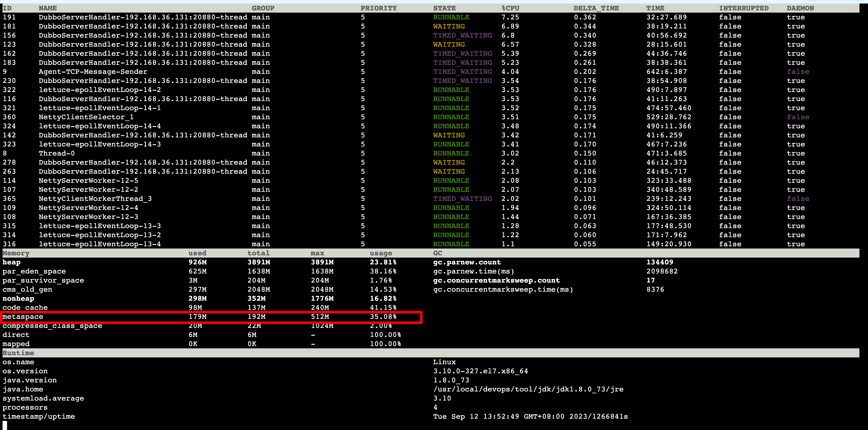Click delta time 0.362
The width and height of the screenshot is (868, 430).
point(585,17)
